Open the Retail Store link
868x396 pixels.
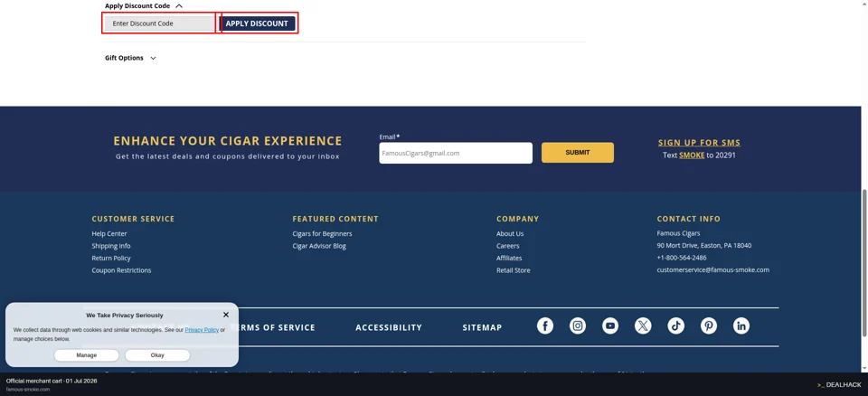(514, 270)
